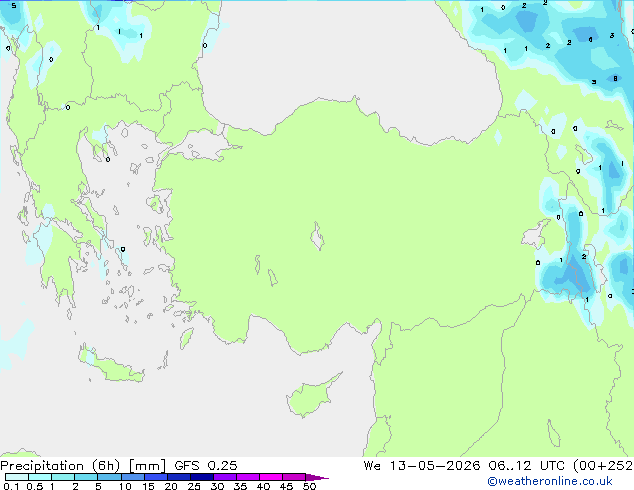The width and height of the screenshot is (634, 490).
Task: Click the 0.1–0.5 mm legend swatch
Action: 17,477
